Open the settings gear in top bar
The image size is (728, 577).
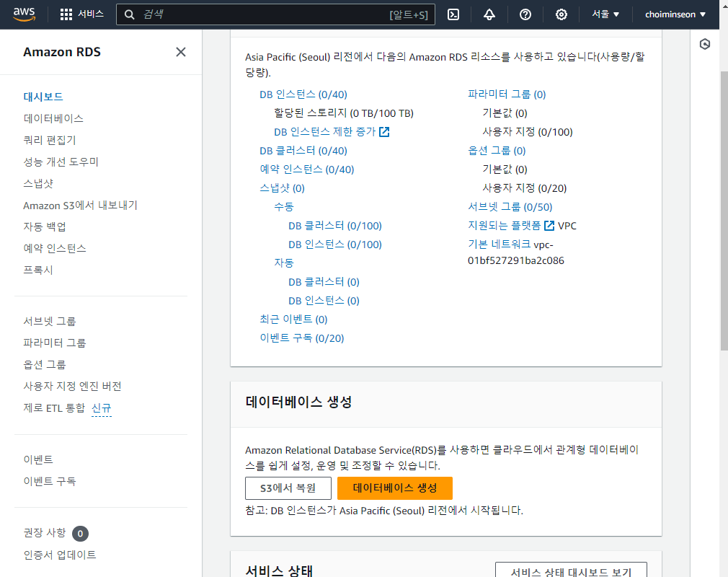[561, 14]
